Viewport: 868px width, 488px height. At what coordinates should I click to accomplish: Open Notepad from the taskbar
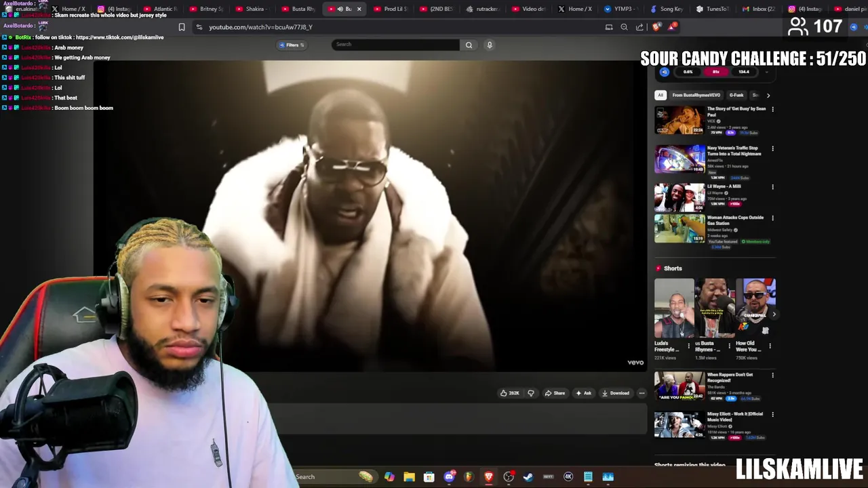tap(588, 477)
